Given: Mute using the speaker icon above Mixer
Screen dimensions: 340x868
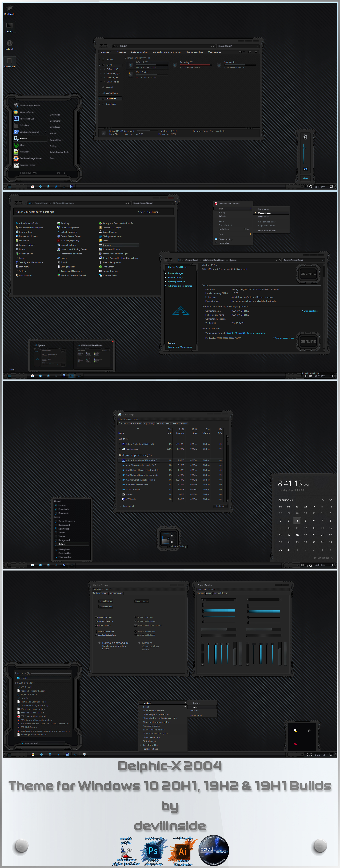Looking at the screenshot, I should (x=305, y=169).
